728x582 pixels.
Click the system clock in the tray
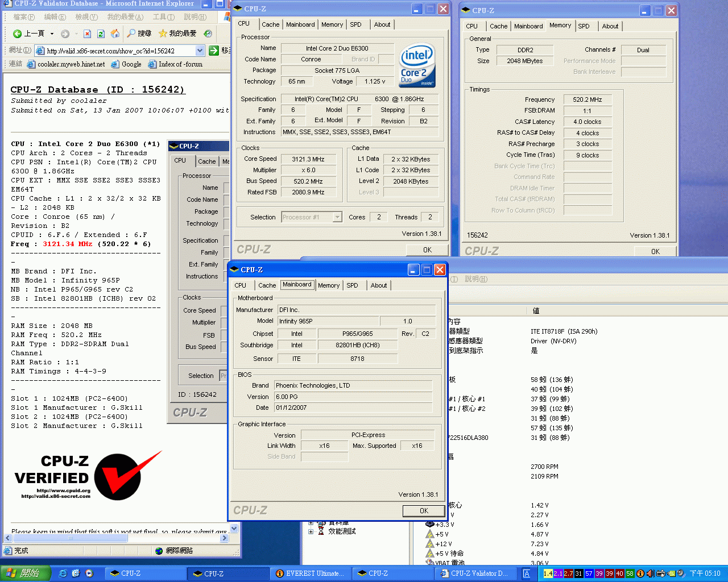coord(705,573)
